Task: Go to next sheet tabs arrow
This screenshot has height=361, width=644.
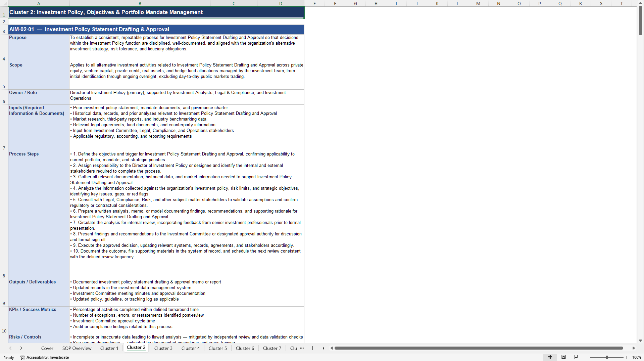Action: pyautogui.click(x=21, y=348)
